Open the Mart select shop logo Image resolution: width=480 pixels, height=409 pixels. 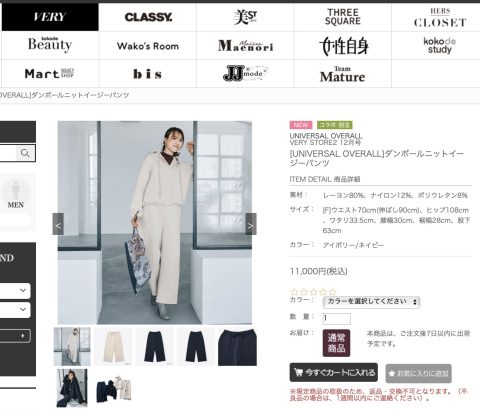50,73
